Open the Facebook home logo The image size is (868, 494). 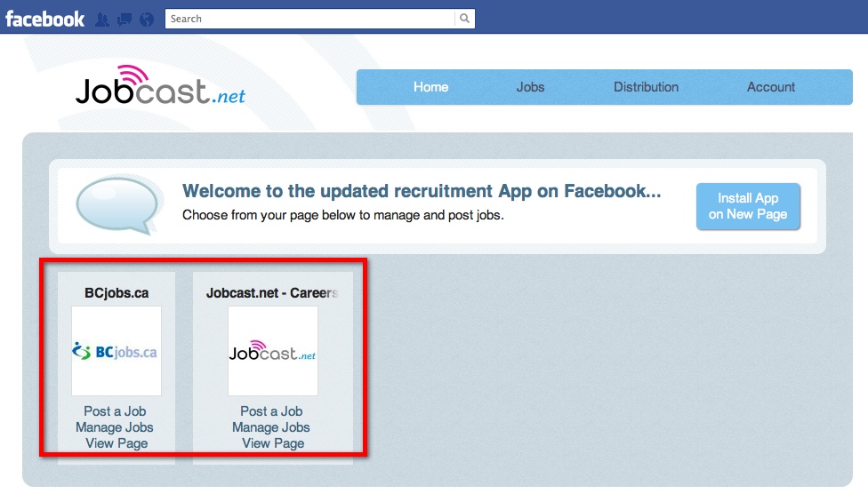(44, 19)
